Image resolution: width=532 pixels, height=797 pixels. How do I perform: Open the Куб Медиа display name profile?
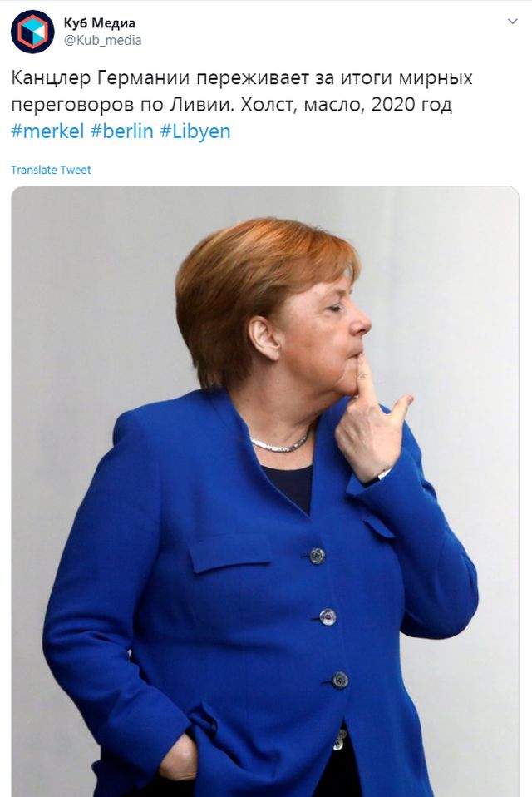100,23
